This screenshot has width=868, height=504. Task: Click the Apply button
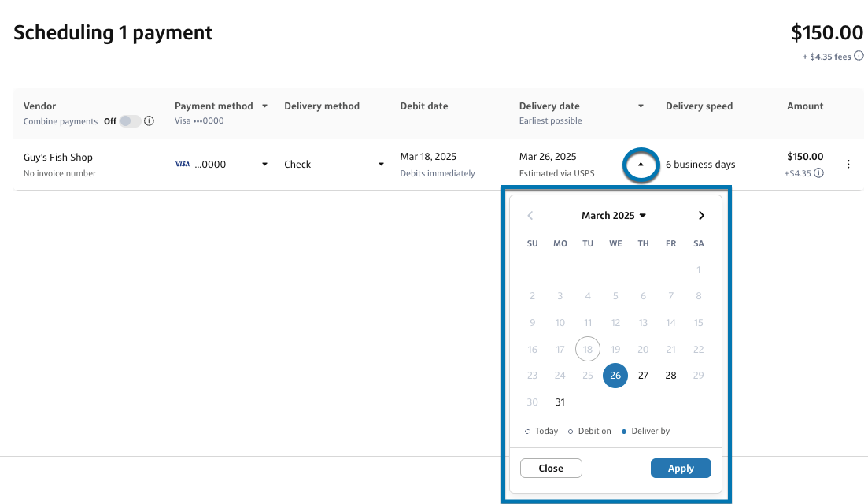681,469
